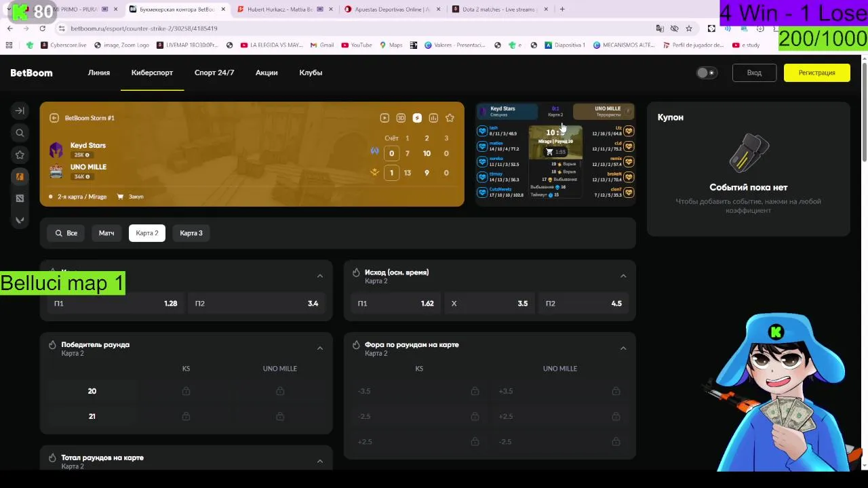Toggle the dark/light theme switch
The height and width of the screenshot is (488, 868).
tap(707, 73)
